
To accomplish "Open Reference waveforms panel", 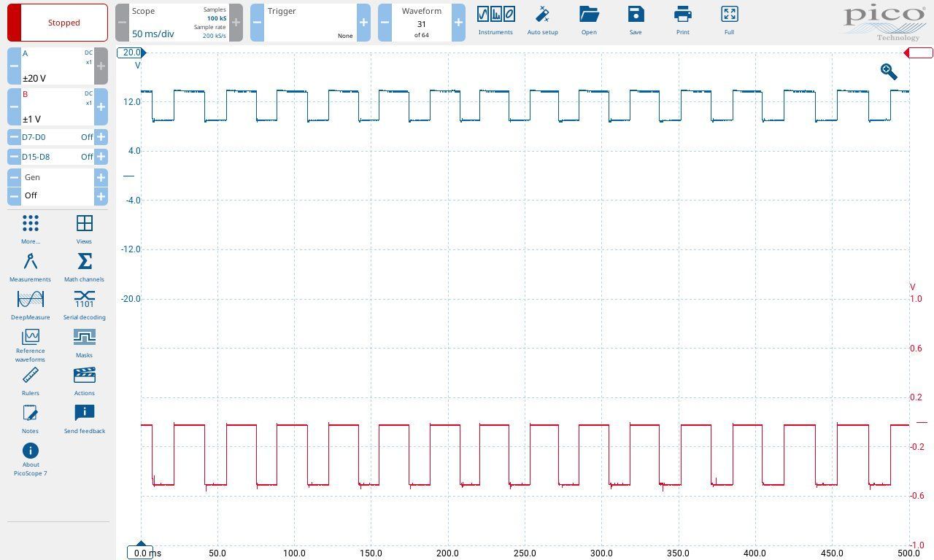I will (30, 345).
